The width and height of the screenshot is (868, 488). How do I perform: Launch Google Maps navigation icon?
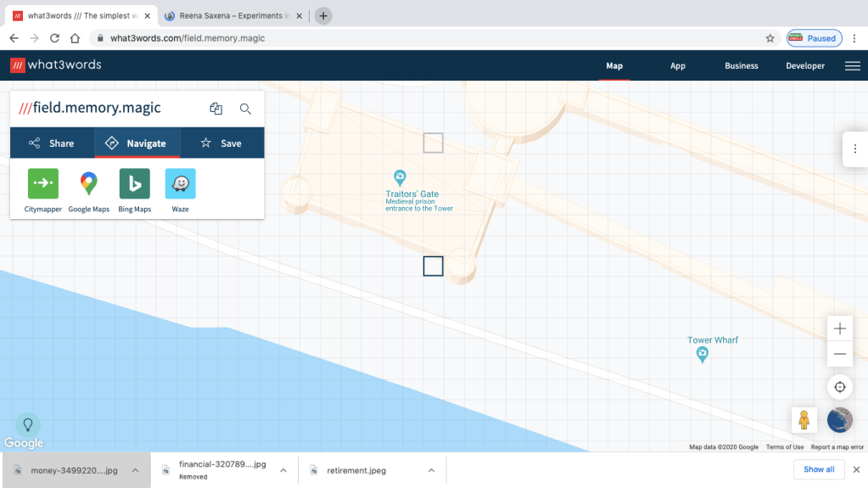(89, 184)
